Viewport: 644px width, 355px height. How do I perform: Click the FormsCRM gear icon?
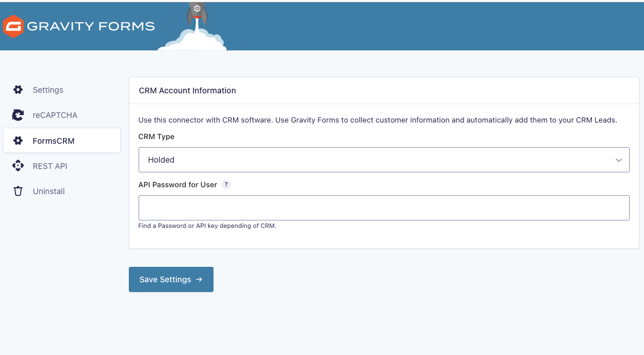tap(18, 140)
